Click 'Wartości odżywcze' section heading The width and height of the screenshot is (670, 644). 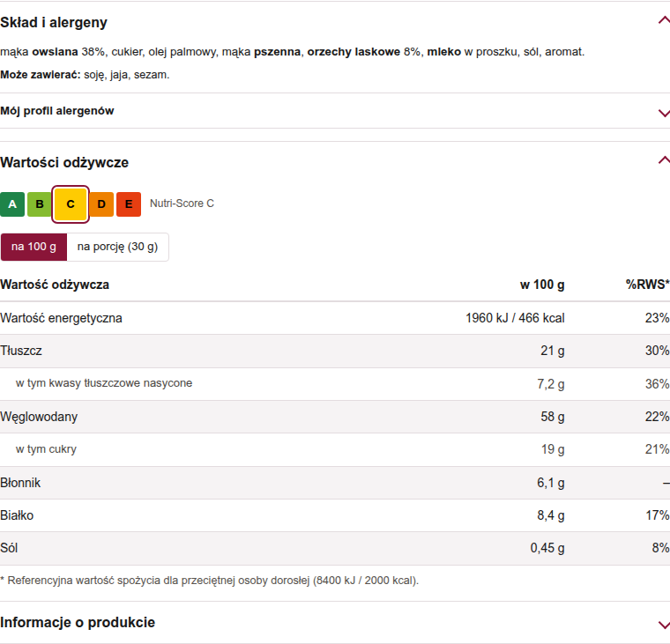[x=64, y=162]
